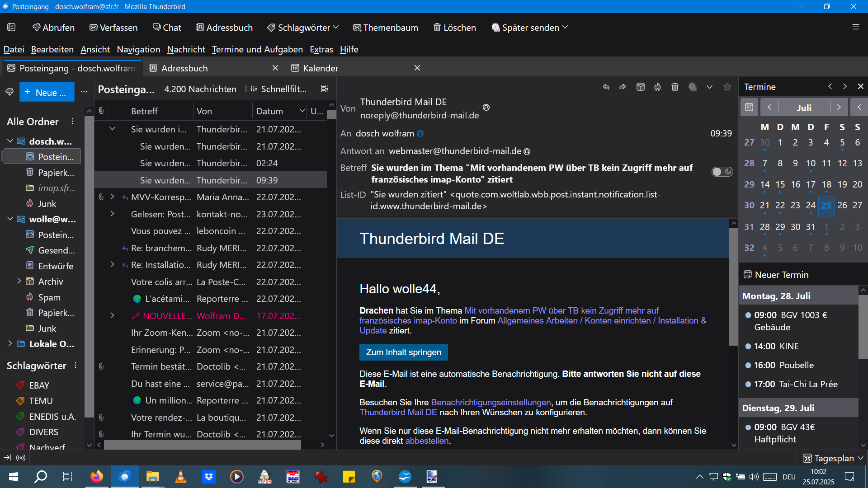Image resolution: width=868 pixels, height=488 pixels.
Task: Click the Zum Inhalt springen button
Action: 403,352
